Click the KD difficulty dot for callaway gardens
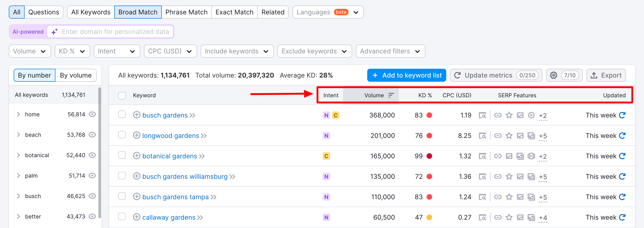 pyautogui.click(x=429, y=217)
